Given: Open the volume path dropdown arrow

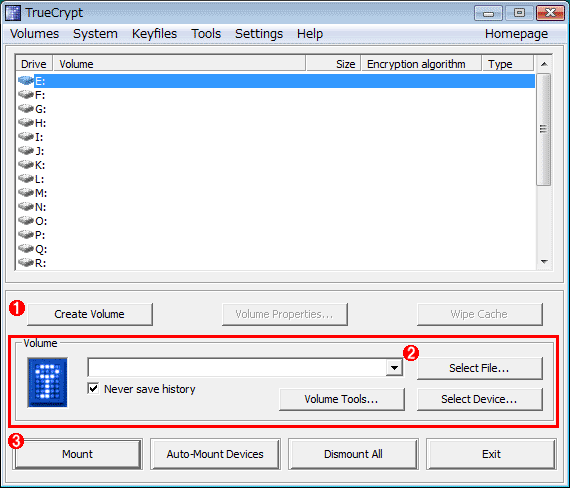Looking at the screenshot, I should point(394,368).
